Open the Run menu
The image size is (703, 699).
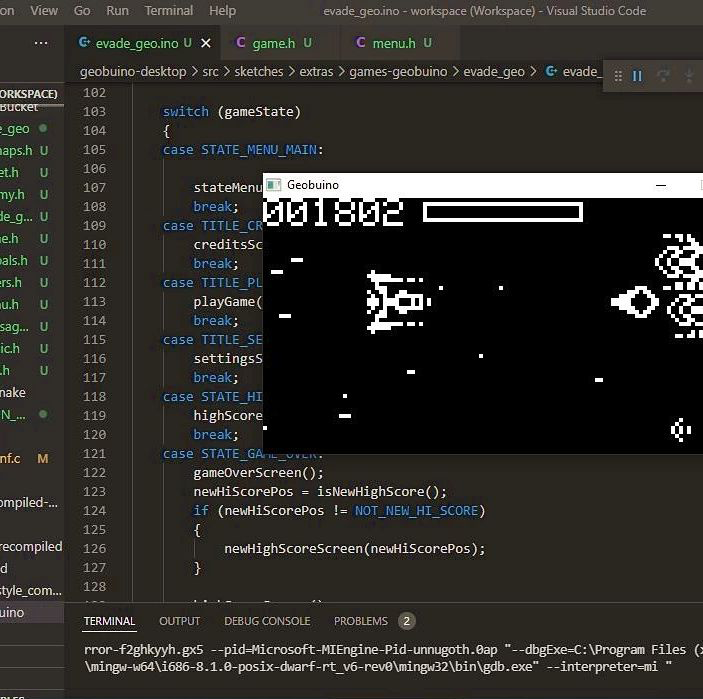click(x=117, y=10)
